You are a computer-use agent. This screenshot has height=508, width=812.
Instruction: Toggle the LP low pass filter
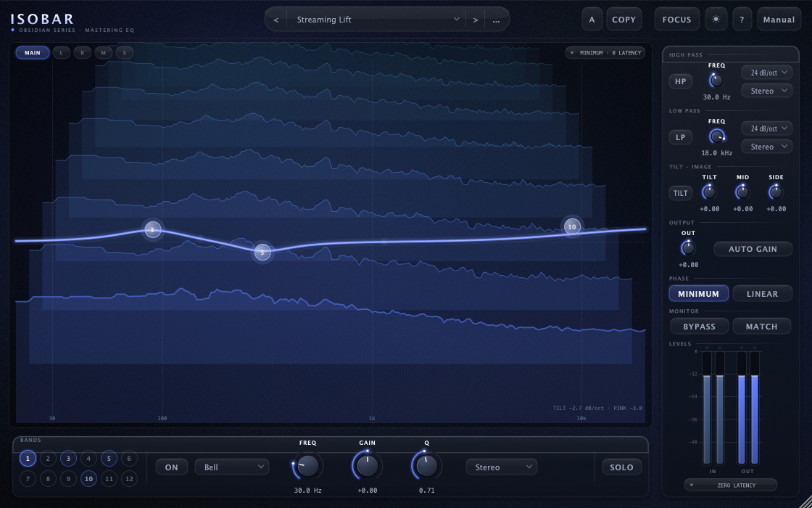[681, 137]
